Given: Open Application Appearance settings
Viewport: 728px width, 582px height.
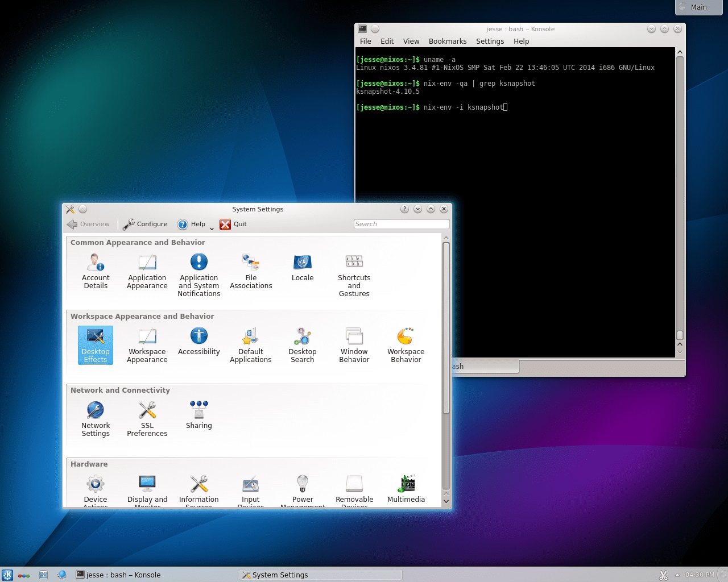Looking at the screenshot, I should (147, 271).
